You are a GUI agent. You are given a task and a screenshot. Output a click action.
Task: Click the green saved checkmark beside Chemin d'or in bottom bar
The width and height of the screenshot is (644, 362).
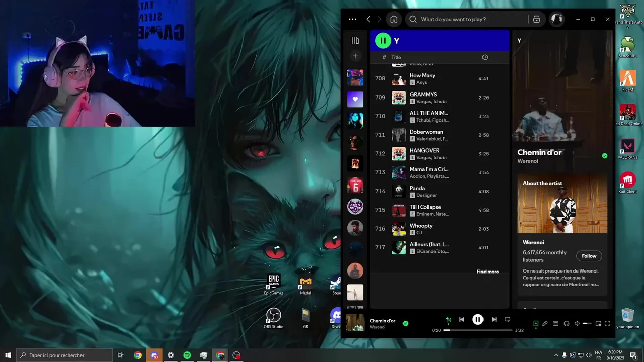406,323
